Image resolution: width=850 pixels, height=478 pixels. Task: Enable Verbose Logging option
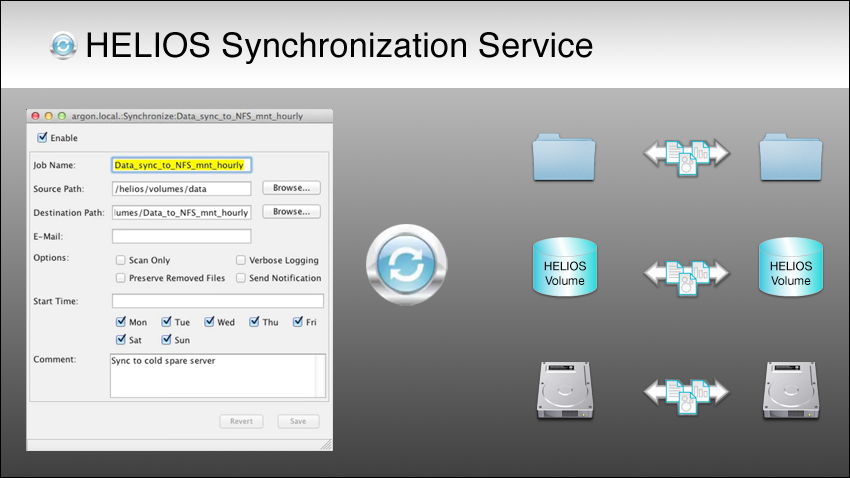click(x=241, y=260)
